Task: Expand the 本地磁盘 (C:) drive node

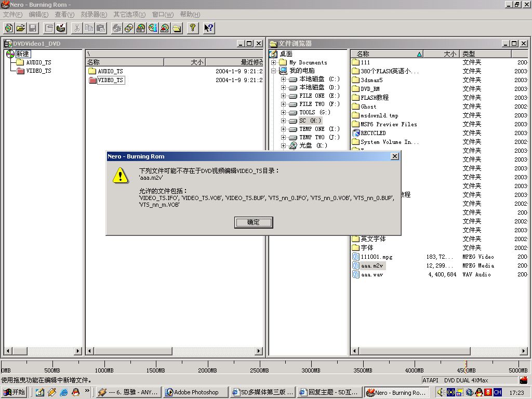Action: 283,79
